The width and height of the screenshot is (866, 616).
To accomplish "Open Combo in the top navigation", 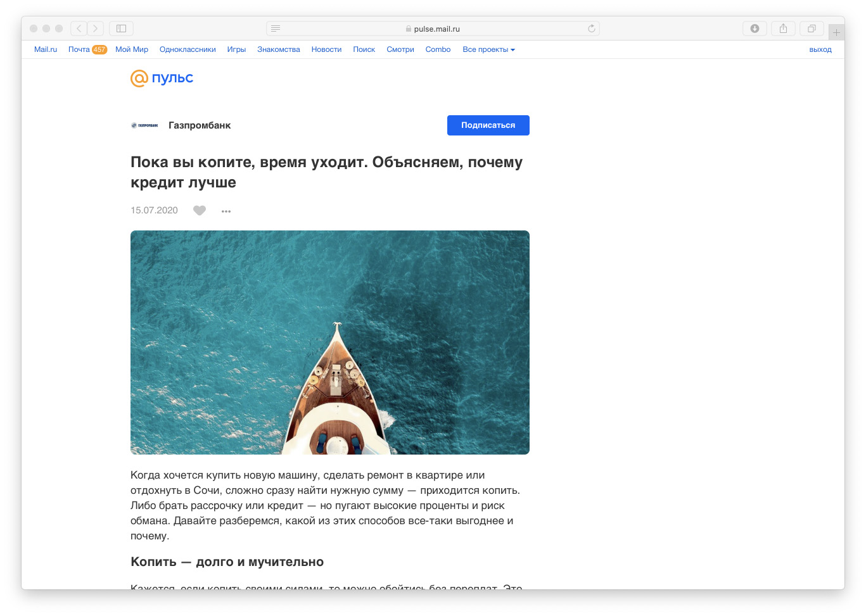I will [x=438, y=49].
